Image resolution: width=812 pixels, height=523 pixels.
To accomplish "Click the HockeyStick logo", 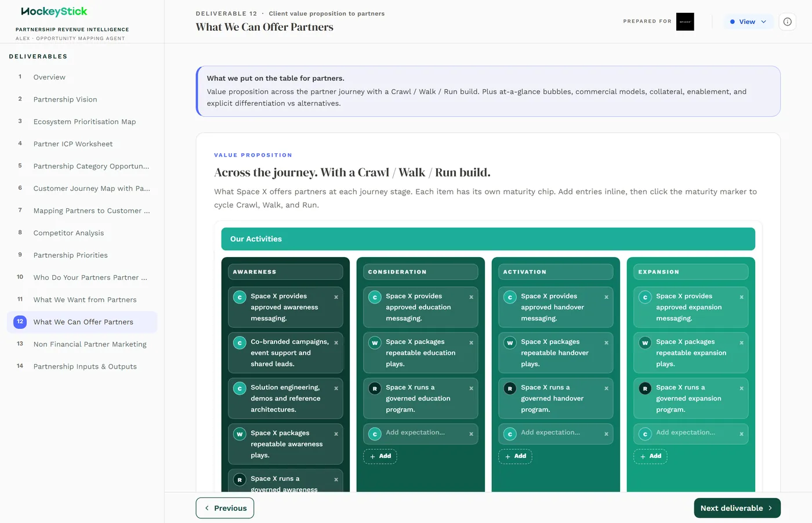I will pos(54,11).
